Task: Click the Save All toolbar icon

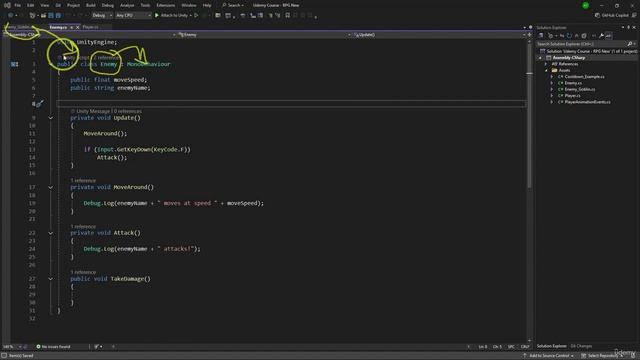Action: click(x=58, y=16)
